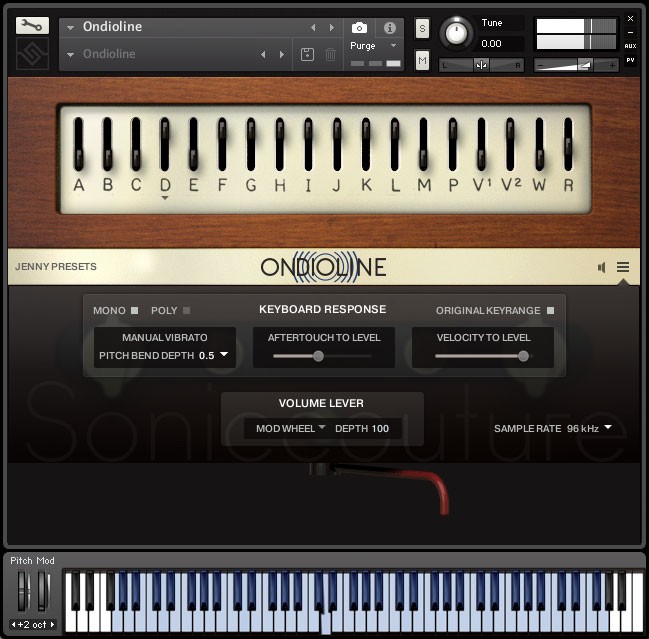Delete snapshot with trash icon
The width and height of the screenshot is (649, 639).
pyautogui.click(x=330, y=54)
